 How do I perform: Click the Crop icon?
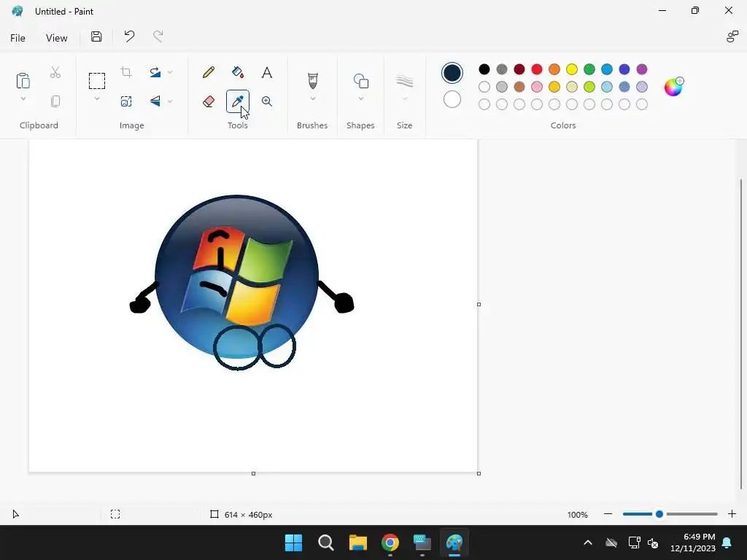(126, 72)
